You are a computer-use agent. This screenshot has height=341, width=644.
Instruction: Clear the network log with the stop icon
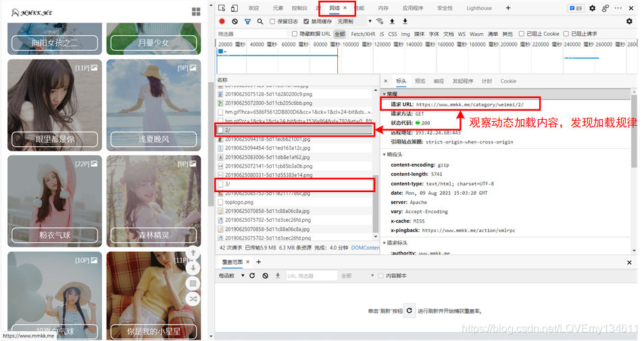[x=234, y=22]
